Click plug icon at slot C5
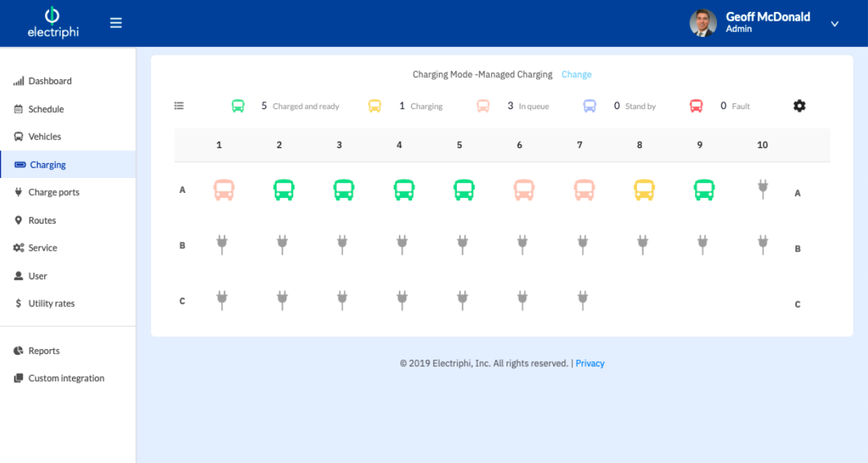Viewport: 868px width, 463px height. point(463,301)
